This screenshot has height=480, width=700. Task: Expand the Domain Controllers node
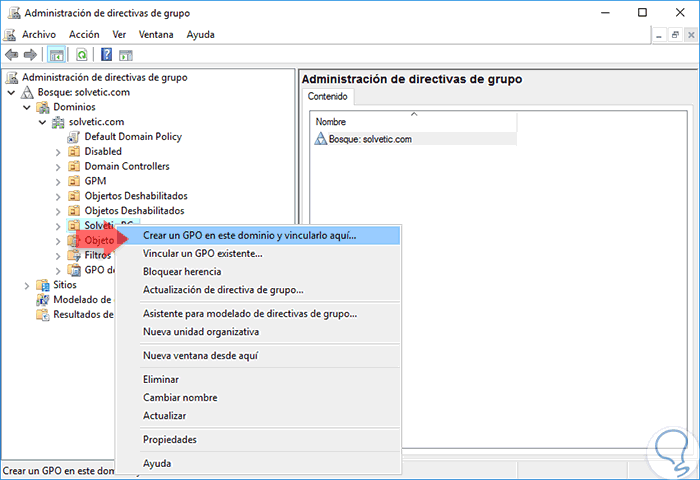pos(58,167)
